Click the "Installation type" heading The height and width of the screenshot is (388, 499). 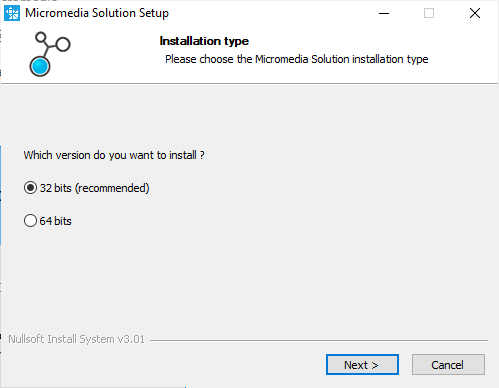(204, 41)
